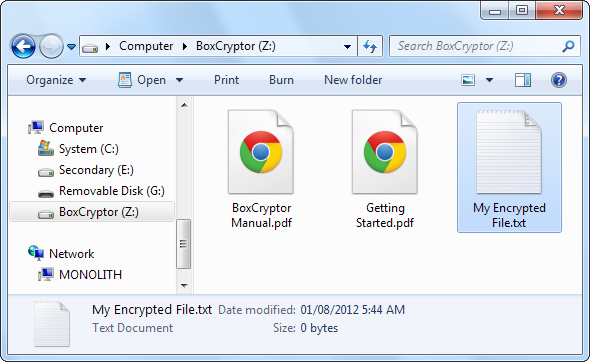Expand the arrow after Computer in address bar
The width and height of the screenshot is (590, 362).
coord(185,47)
